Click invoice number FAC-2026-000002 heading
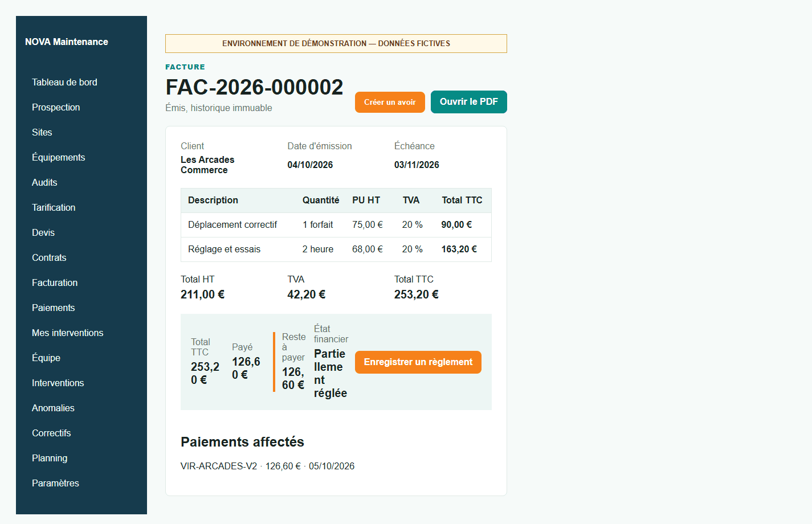This screenshot has width=812, height=524. 254,87
